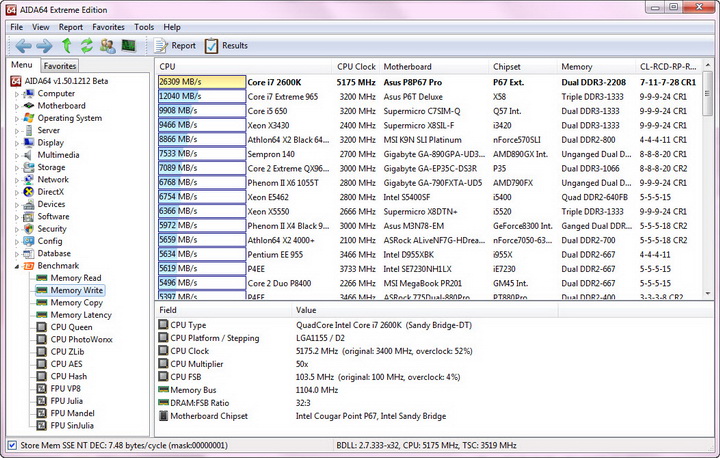720x458 pixels.
Task: Expand the Display tree node
Action: coord(17,143)
